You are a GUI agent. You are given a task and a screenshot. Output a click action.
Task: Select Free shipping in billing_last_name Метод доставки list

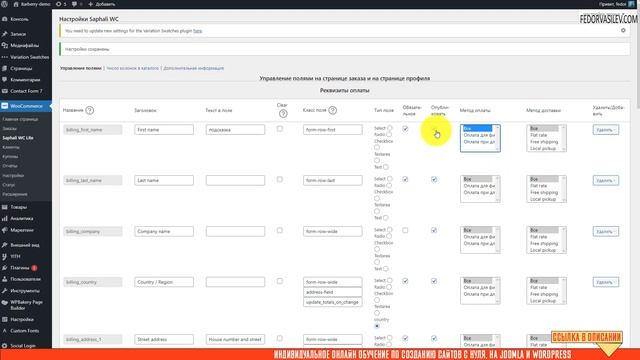[543, 192]
